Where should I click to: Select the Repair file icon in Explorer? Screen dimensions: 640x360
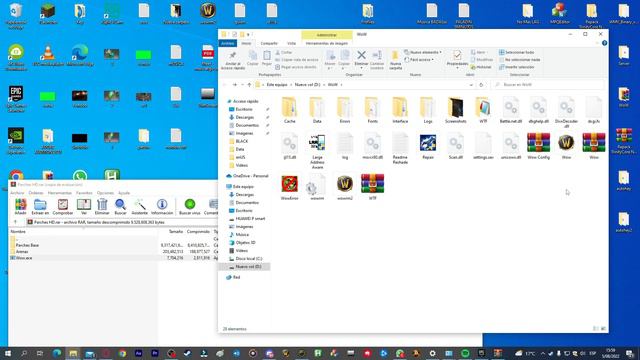[x=428, y=147]
